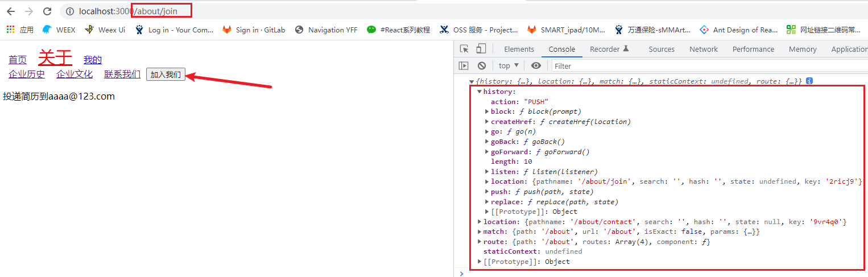The image size is (868, 277).
Task: Expand the match property
Action: pos(480,231)
